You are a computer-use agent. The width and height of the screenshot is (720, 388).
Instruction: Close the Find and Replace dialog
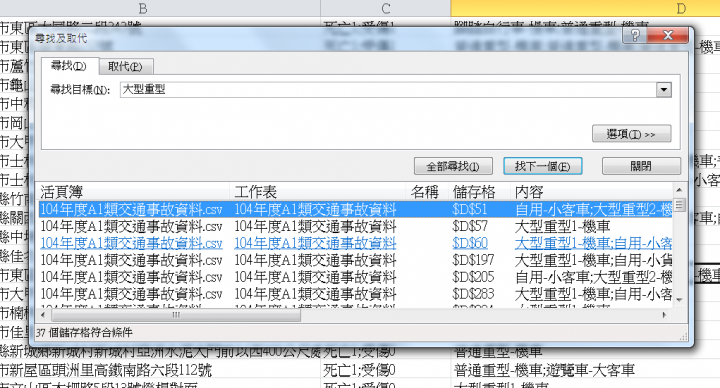[x=668, y=35]
